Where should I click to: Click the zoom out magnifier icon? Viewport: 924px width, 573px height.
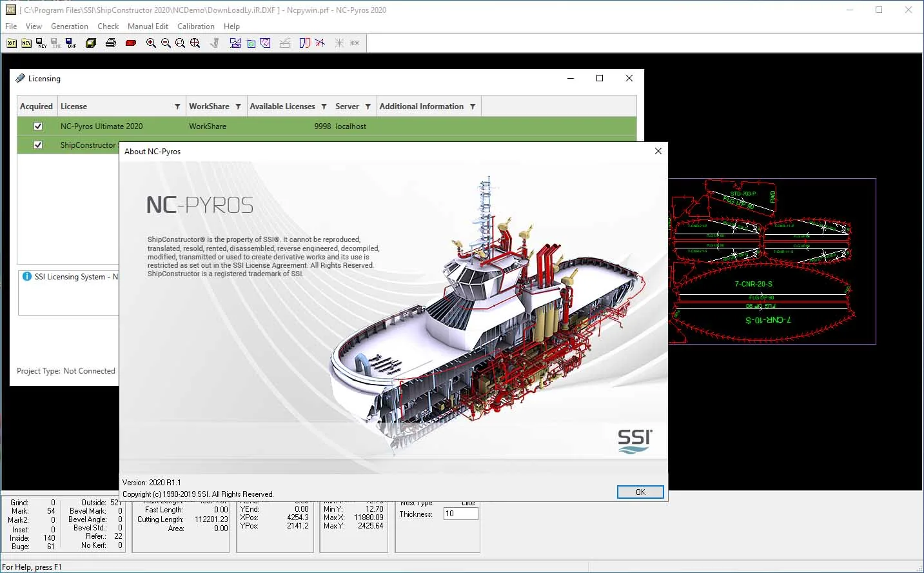[x=166, y=43]
